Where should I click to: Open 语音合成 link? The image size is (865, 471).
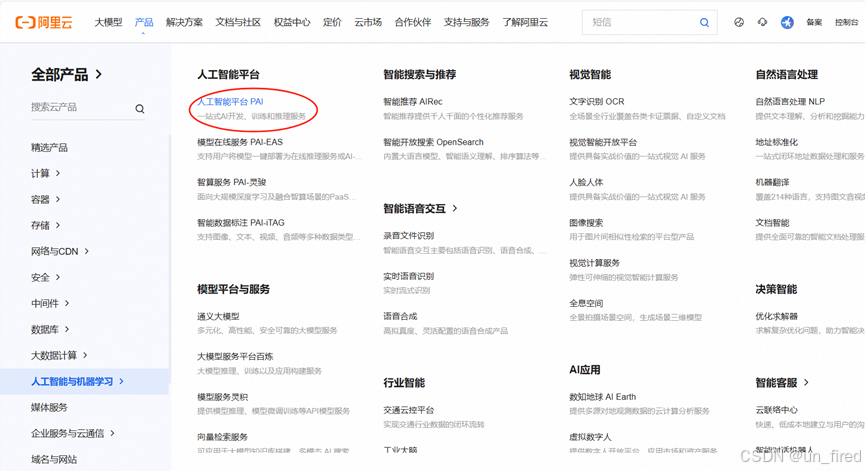pyautogui.click(x=401, y=316)
